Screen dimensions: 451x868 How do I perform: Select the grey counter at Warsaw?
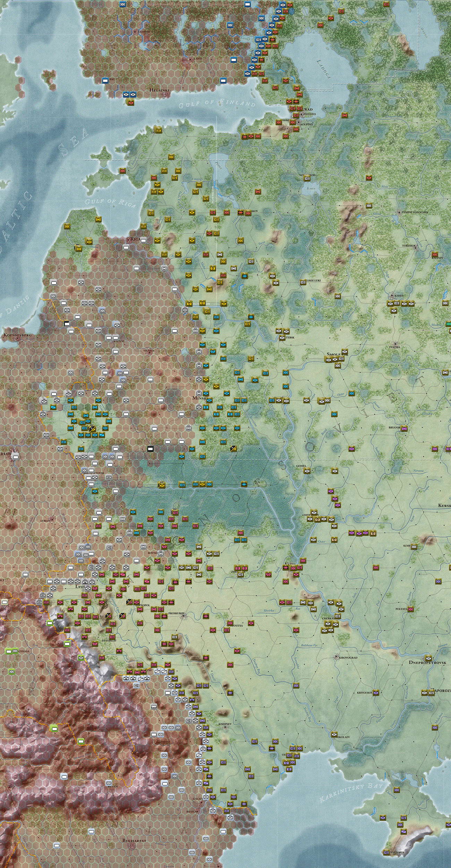(15, 457)
